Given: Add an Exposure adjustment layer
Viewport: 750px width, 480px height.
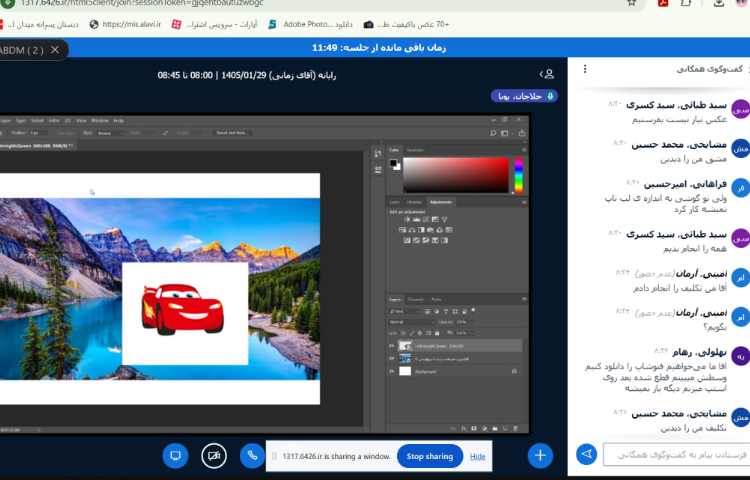Looking at the screenshot, I should coord(435,219).
